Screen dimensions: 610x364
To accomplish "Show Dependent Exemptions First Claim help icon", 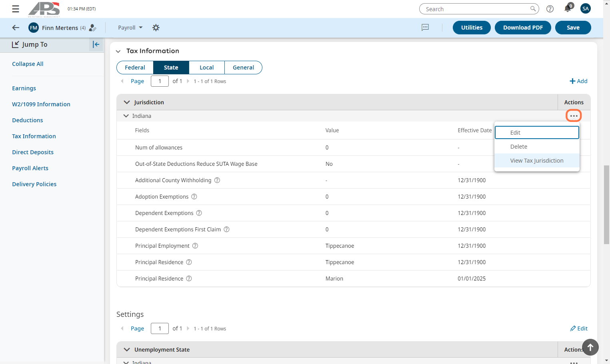I will click(226, 229).
